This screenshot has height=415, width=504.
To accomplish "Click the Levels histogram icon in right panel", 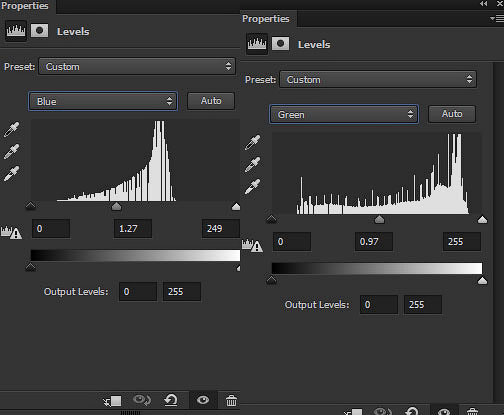I will pos(257,44).
